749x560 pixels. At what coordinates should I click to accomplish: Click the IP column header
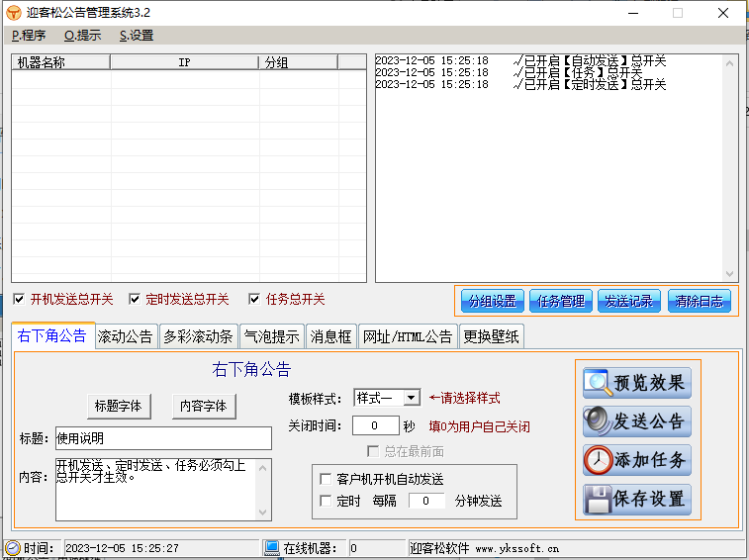point(184,62)
